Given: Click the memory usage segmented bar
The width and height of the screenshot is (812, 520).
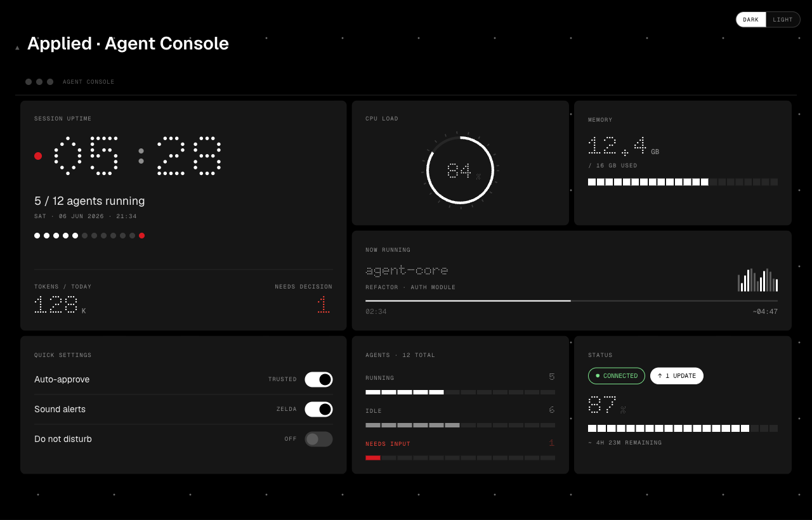Looking at the screenshot, I should pos(683,182).
